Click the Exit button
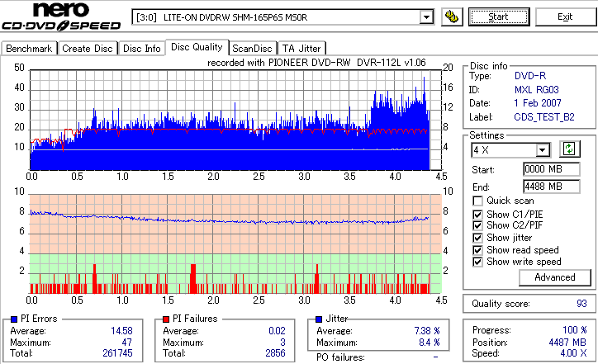This screenshot has height=364, width=598. pyautogui.click(x=565, y=17)
